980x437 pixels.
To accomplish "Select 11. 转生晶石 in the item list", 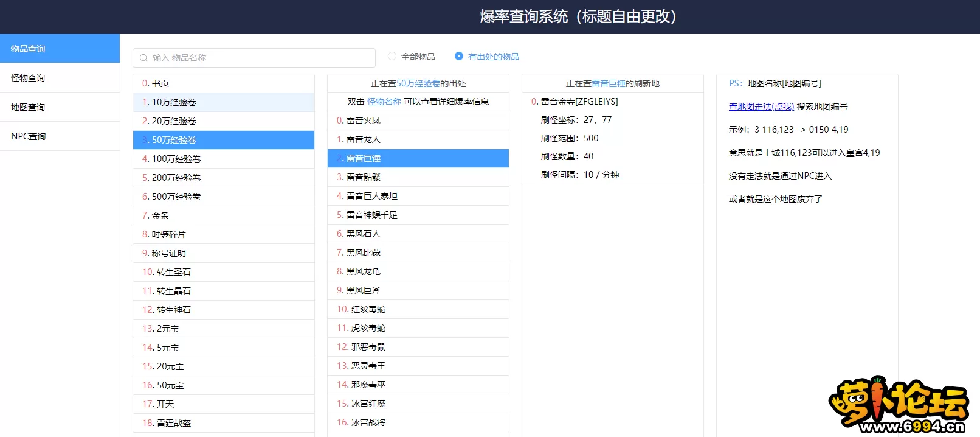I will [224, 291].
